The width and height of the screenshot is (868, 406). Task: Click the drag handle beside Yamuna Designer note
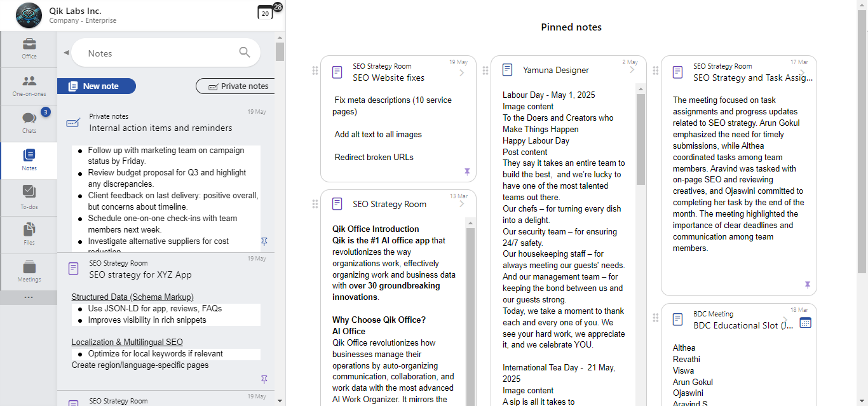pyautogui.click(x=485, y=71)
